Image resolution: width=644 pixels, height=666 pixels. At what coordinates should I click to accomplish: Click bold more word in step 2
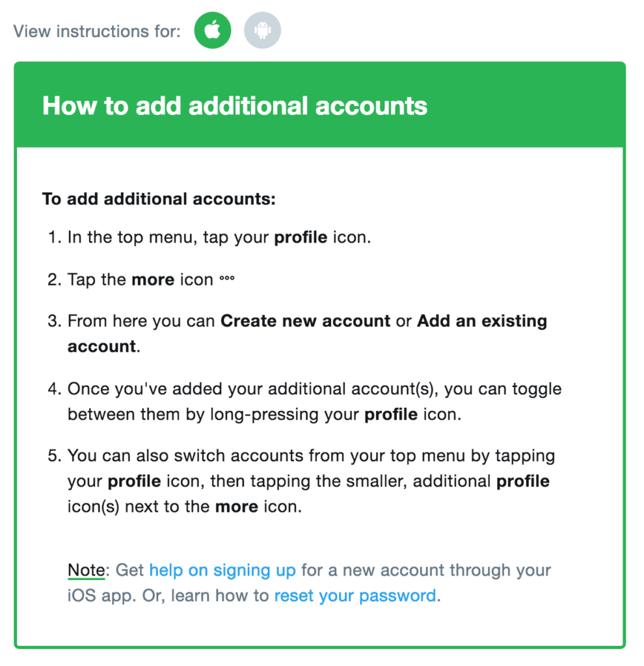153,280
